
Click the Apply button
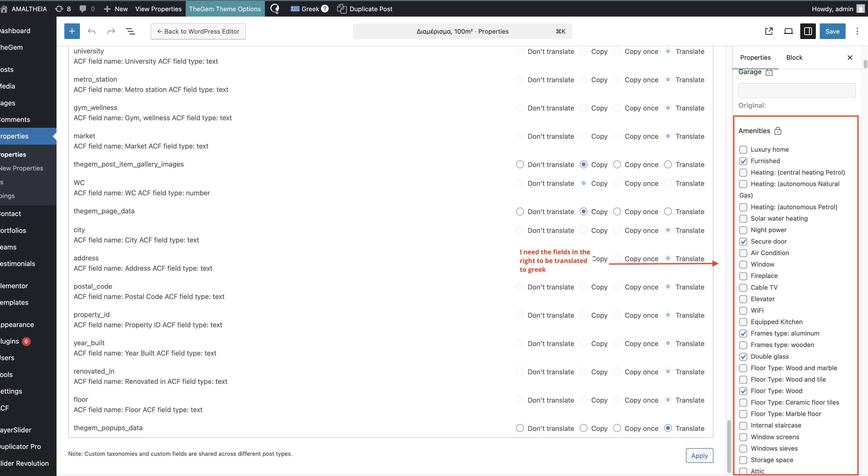699,456
